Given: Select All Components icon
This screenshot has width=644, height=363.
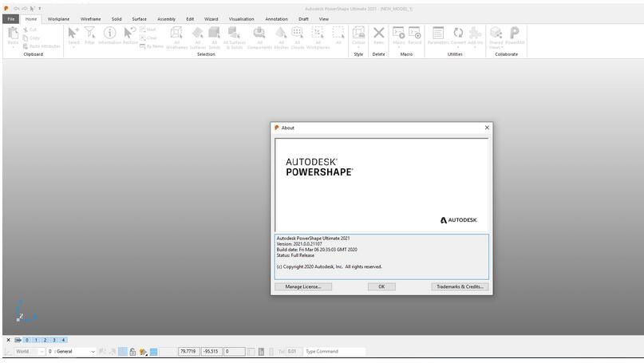Looking at the screenshot, I should 259,33.
